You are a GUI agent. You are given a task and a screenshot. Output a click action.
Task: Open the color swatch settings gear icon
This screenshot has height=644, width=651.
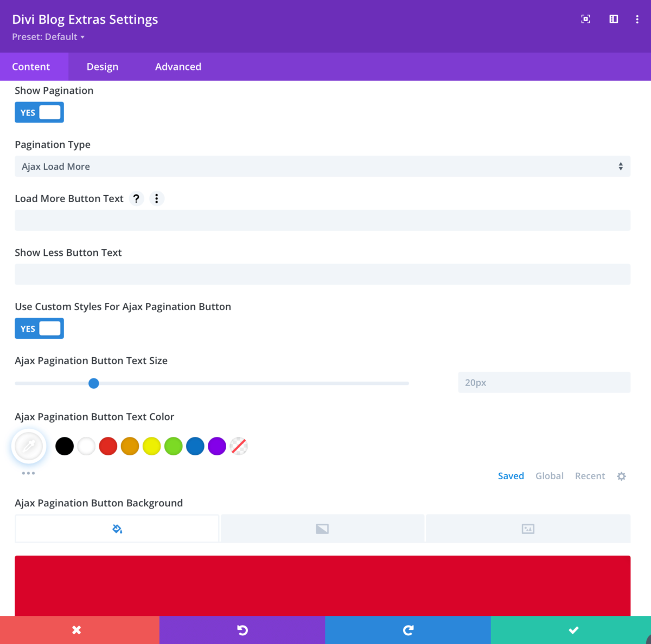[621, 475]
